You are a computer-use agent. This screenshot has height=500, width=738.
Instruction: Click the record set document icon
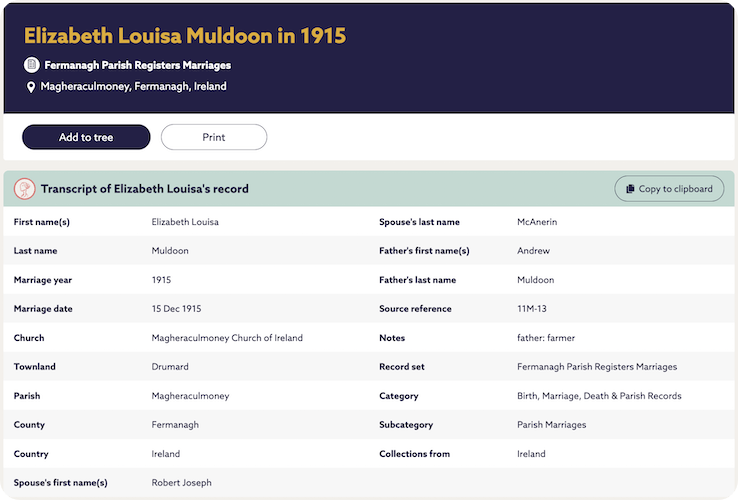(x=32, y=65)
